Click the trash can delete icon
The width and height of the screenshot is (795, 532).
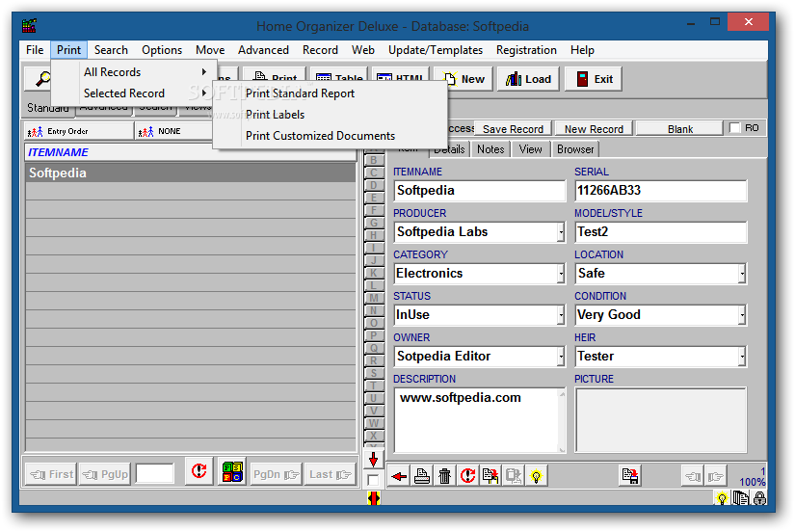[x=444, y=476]
